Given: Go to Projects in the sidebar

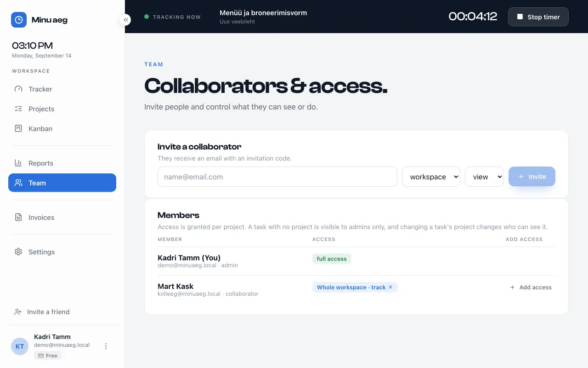Looking at the screenshot, I should click(x=62, y=109).
